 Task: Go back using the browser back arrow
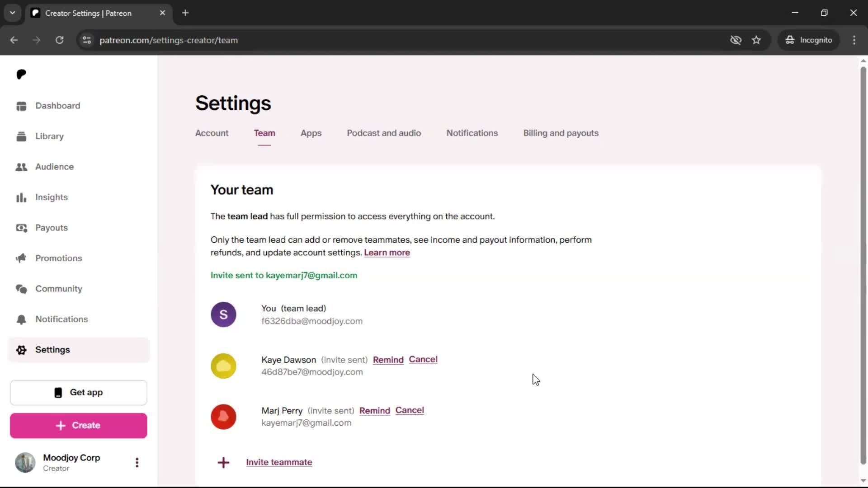pos(14,40)
